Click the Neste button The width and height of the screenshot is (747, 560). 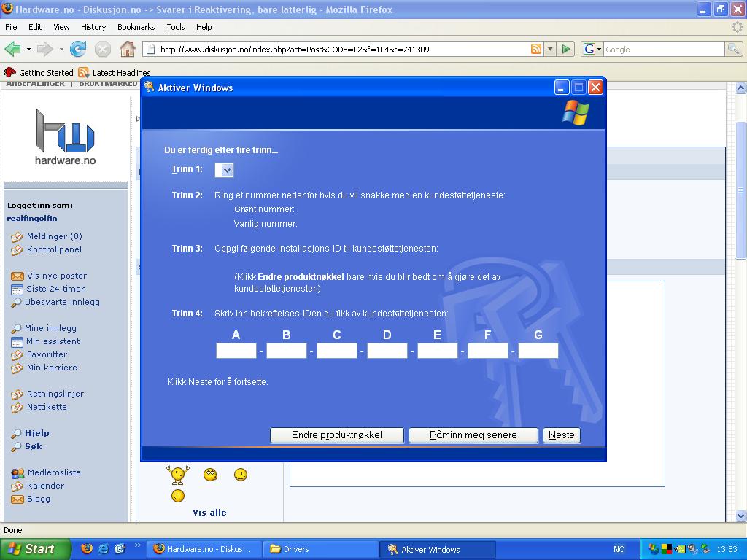[562, 435]
